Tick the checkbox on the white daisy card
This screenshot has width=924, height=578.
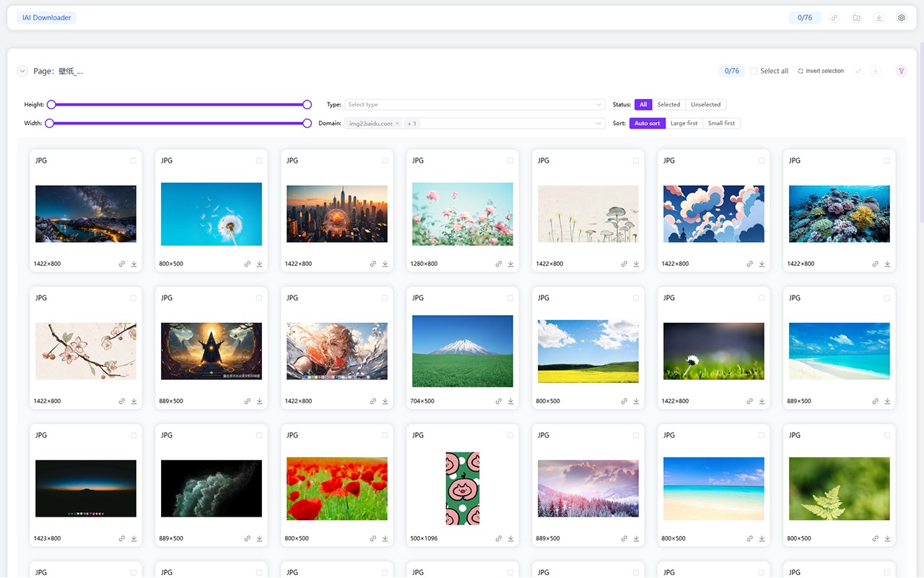[762, 298]
